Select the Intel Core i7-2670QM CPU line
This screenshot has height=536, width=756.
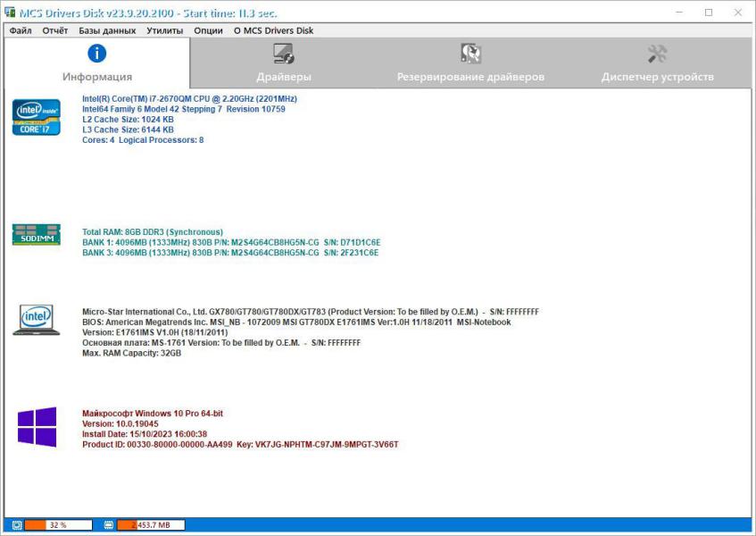(189, 99)
